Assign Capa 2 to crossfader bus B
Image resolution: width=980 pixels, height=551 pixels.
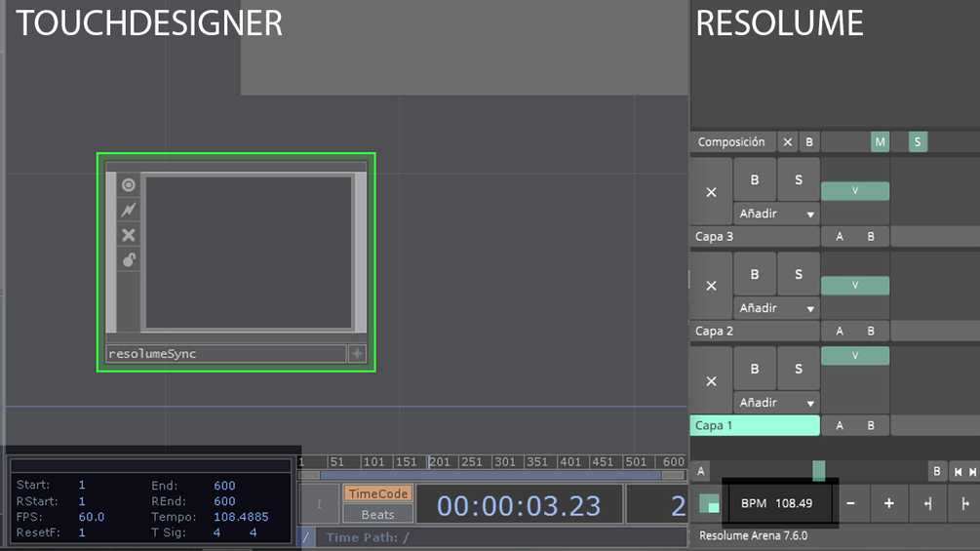[x=871, y=332]
